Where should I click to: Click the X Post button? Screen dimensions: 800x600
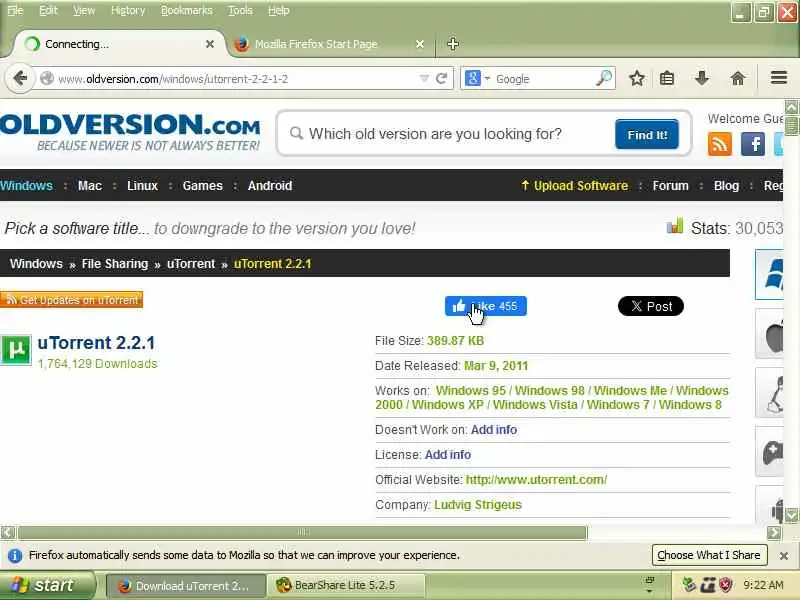(x=651, y=306)
